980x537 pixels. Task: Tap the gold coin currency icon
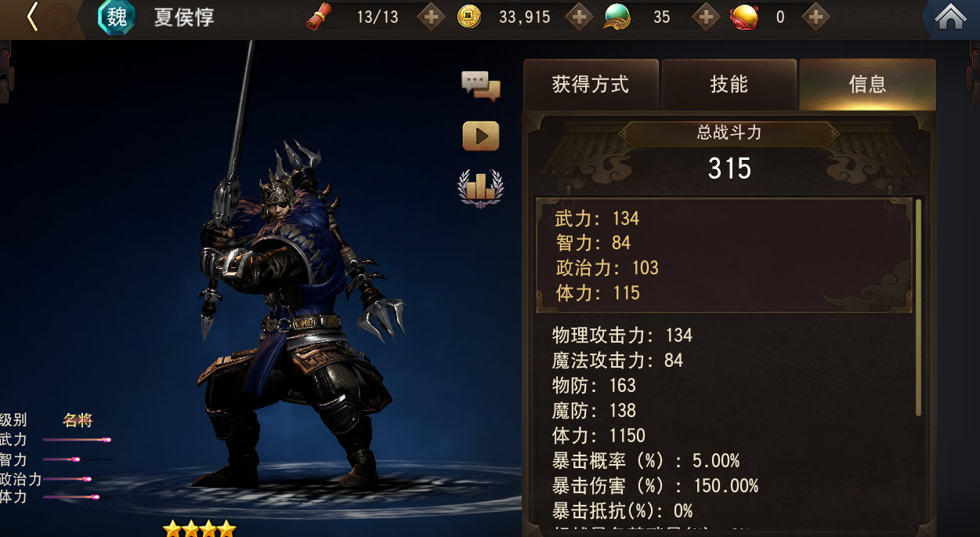coord(468,16)
